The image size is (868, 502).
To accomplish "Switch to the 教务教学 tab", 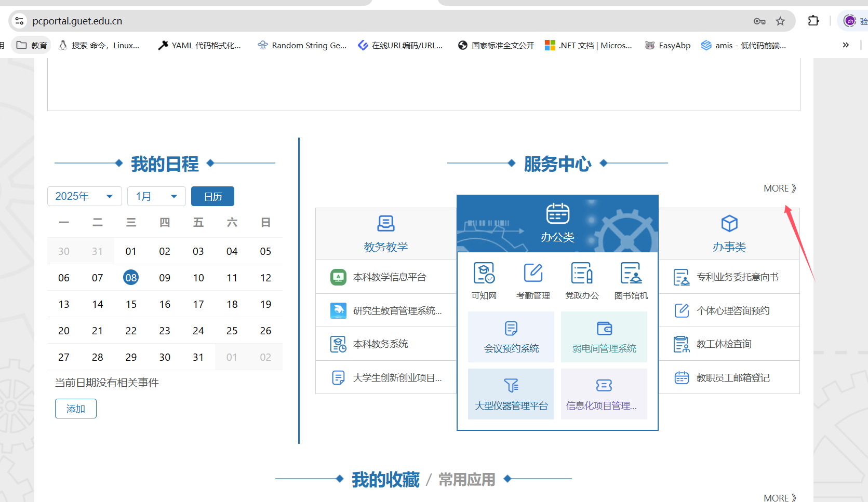I will click(385, 234).
